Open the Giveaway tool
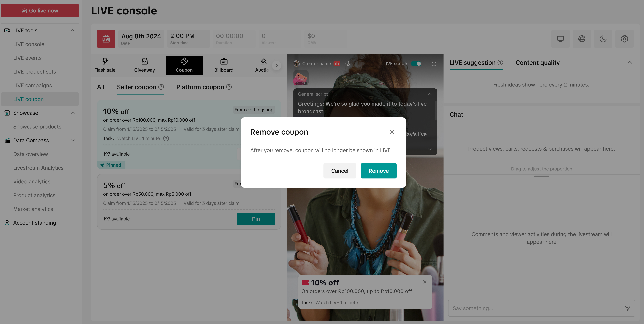644x324 pixels. point(144,65)
